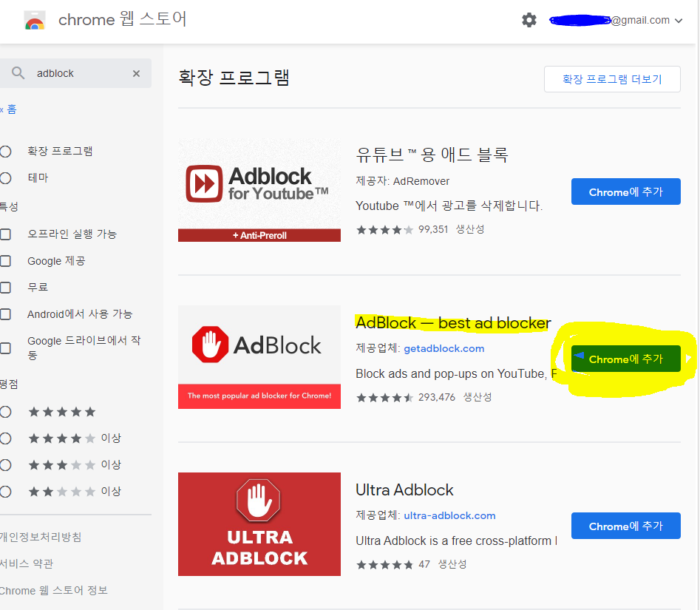Click the search magnifier icon
This screenshot has height=610, width=700.
click(18, 72)
